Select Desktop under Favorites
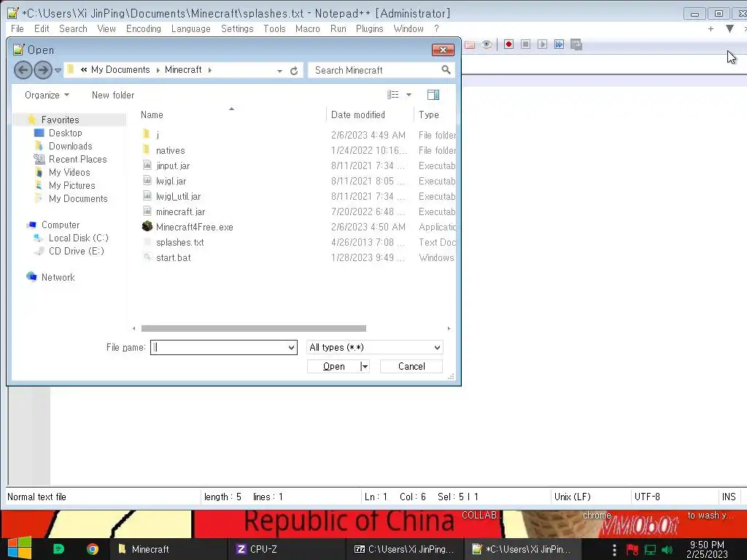The image size is (747, 560). click(x=65, y=133)
